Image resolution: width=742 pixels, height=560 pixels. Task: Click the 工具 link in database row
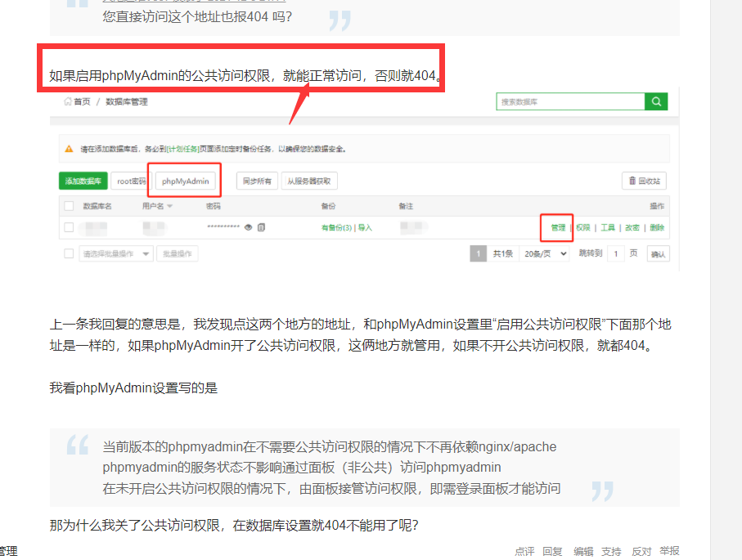click(608, 227)
